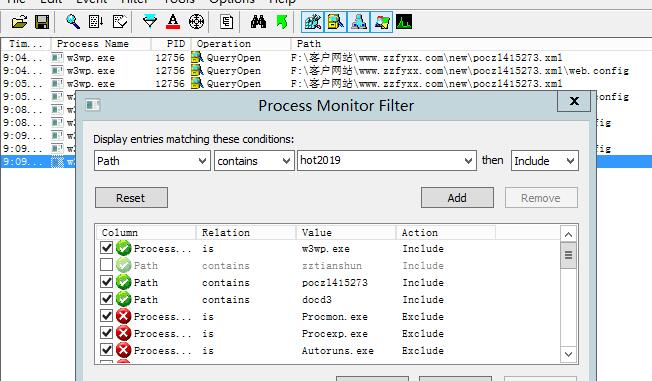Open the Highlight toolbar icon
Viewport: 652px width, 381px height.
pos(173,22)
